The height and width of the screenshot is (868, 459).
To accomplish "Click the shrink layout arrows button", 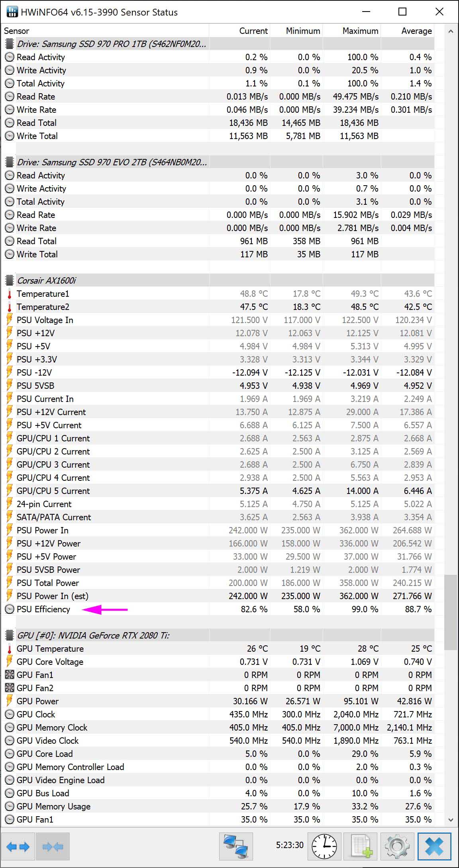I will tap(53, 846).
